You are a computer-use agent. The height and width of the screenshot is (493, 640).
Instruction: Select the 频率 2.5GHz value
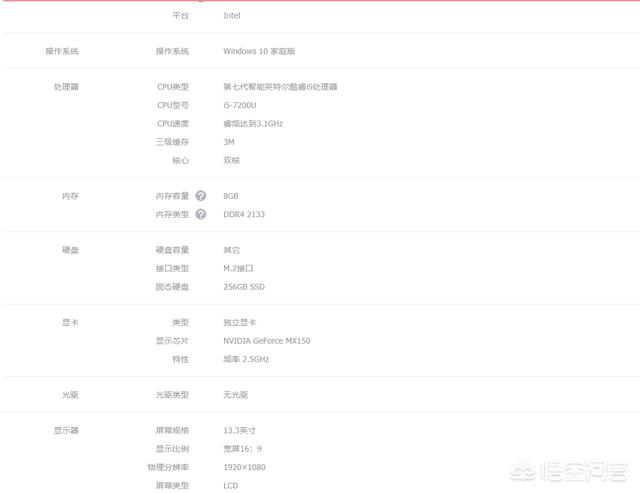[246, 359]
